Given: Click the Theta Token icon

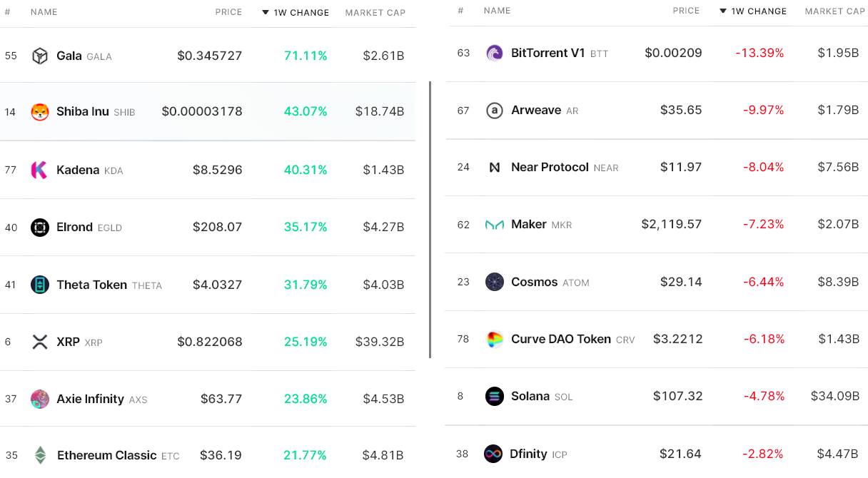Looking at the screenshot, I should [x=40, y=285].
